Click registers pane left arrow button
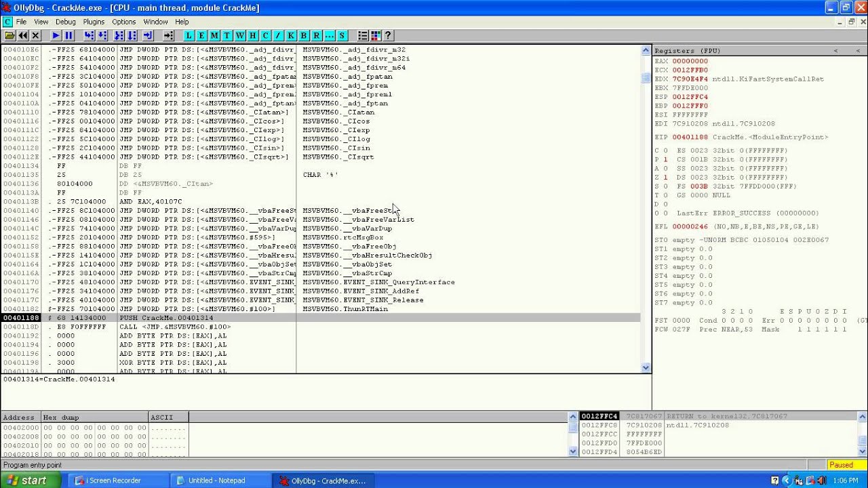The image size is (868, 488). pos(835,51)
